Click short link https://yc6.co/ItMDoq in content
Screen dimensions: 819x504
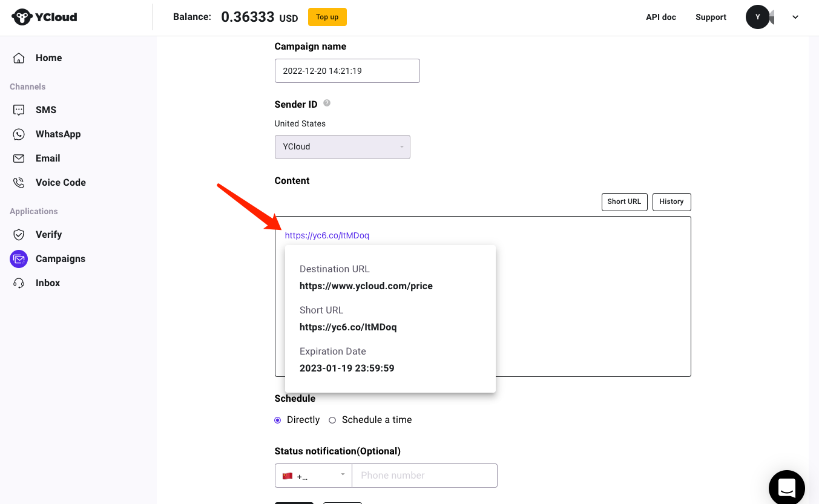pos(327,235)
